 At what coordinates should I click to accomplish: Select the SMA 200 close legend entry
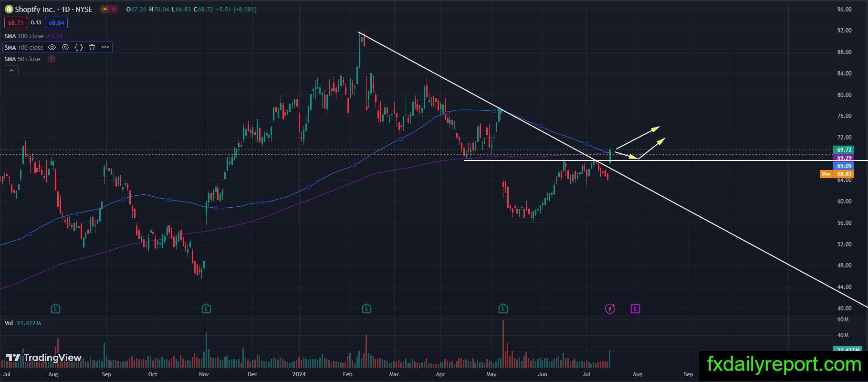coord(24,36)
